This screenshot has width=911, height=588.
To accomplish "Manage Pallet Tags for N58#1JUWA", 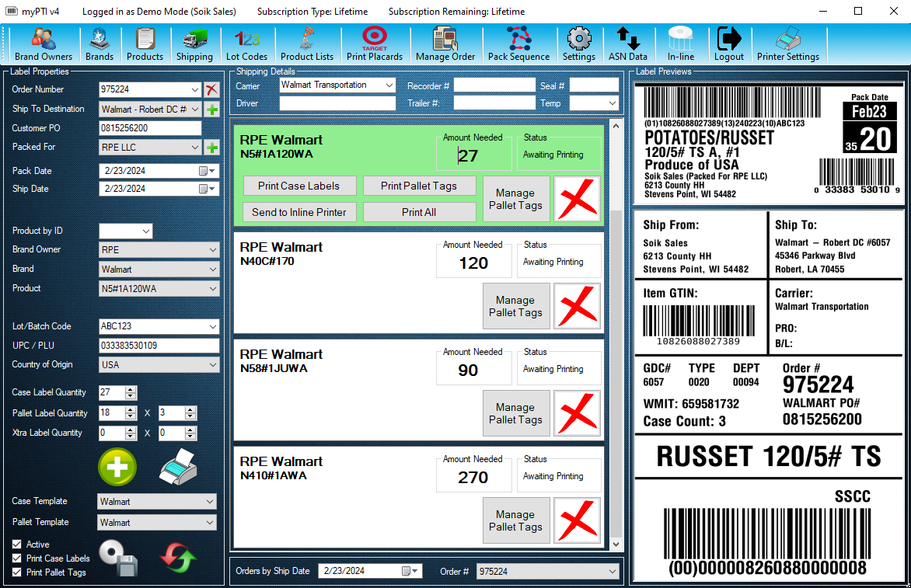I will [516, 413].
